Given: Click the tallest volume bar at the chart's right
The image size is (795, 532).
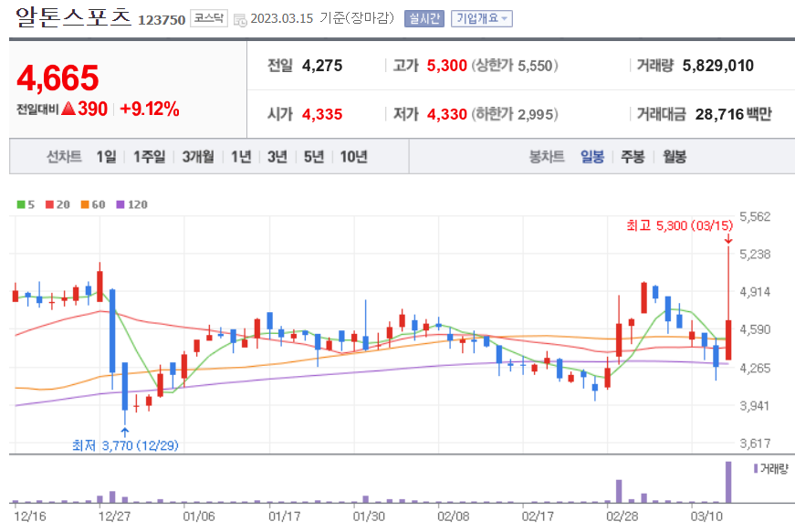Looking at the screenshot, I should [x=728, y=482].
